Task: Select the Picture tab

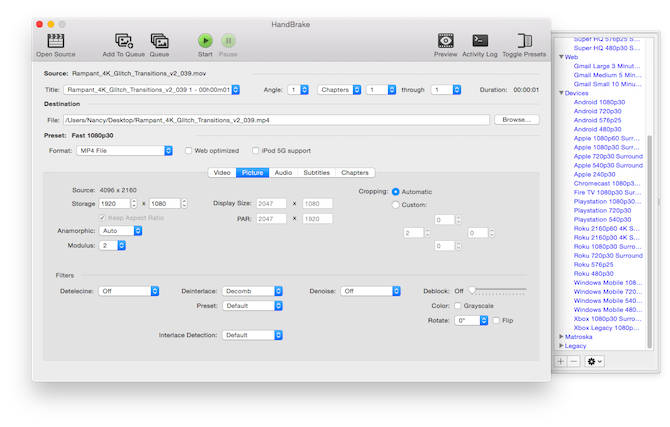Action: (x=253, y=173)
